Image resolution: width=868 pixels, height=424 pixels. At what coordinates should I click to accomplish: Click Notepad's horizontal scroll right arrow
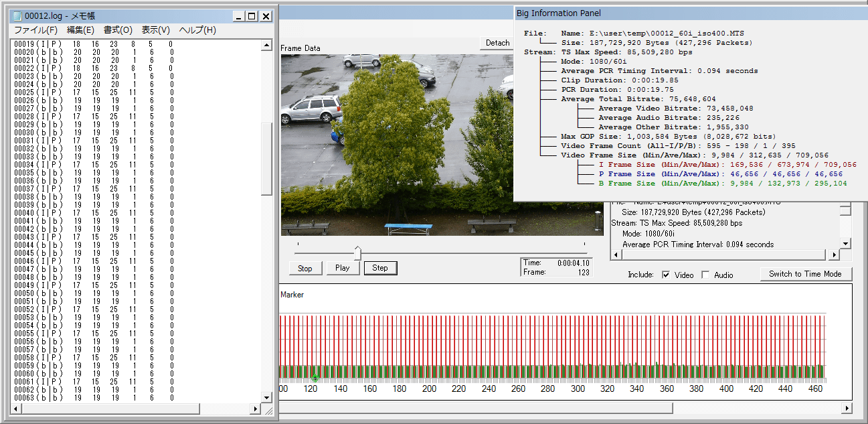click(255, 409)
